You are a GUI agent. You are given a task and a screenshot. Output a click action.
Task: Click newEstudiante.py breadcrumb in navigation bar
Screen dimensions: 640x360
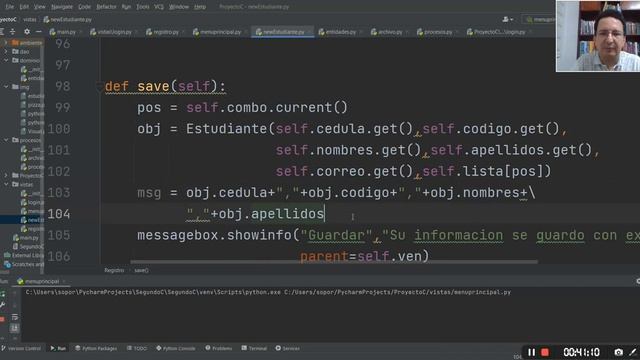pyautogui.click(x=68, y=19)
